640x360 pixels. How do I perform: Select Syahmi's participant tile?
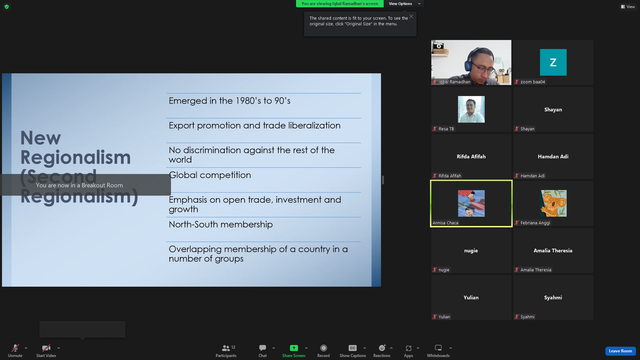(553, 297)
